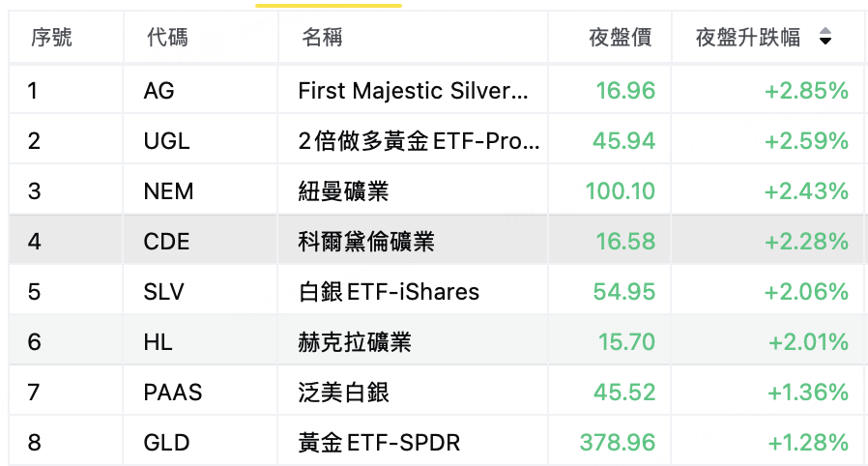Select the HL 赫克拉礦業 row
The height and width of the screenshot is (466, 868).
click(436, 342)
